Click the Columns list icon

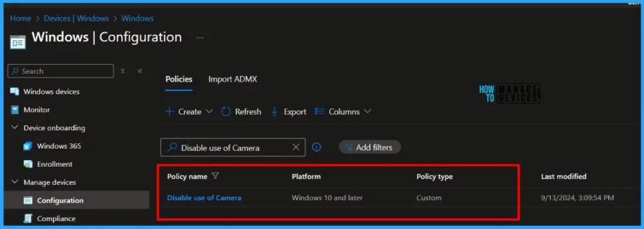point(319,112)
